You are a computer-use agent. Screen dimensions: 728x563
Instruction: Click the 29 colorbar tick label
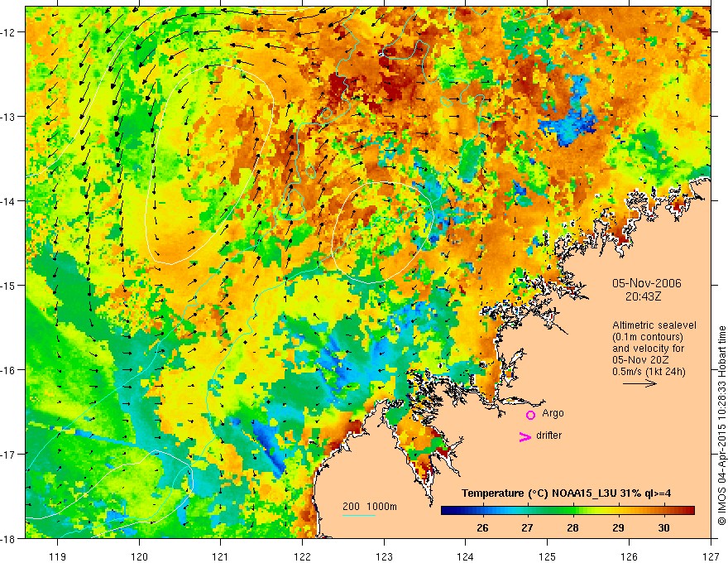pos(618,527)
